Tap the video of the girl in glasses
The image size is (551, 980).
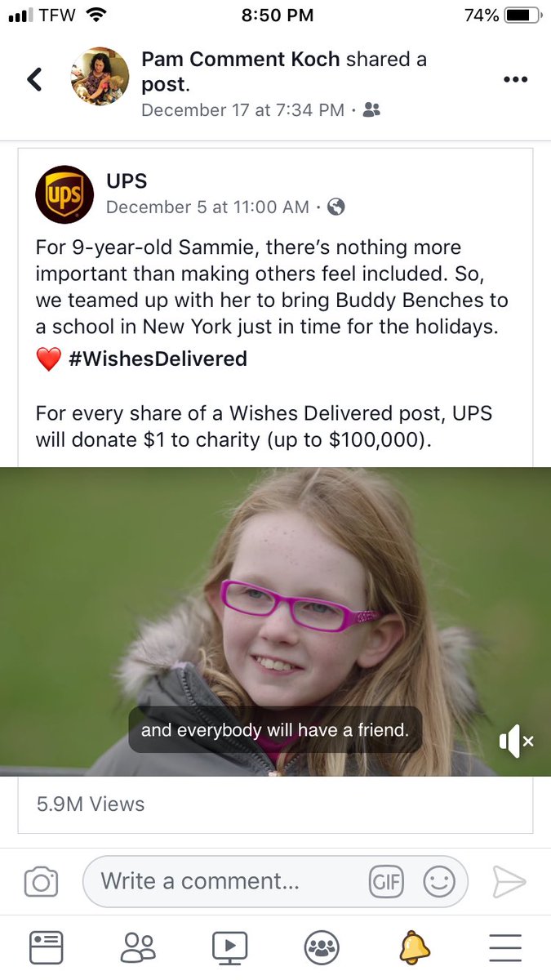pyautogui.click(x=275, y=621)
